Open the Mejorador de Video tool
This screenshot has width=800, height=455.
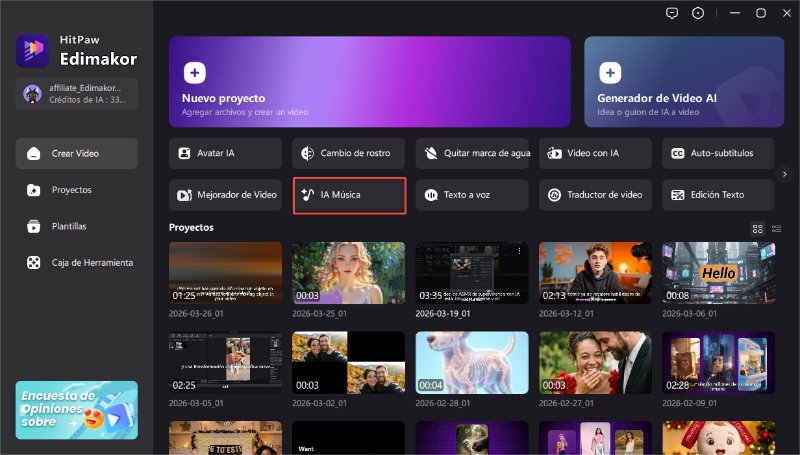tap(226, 195)
